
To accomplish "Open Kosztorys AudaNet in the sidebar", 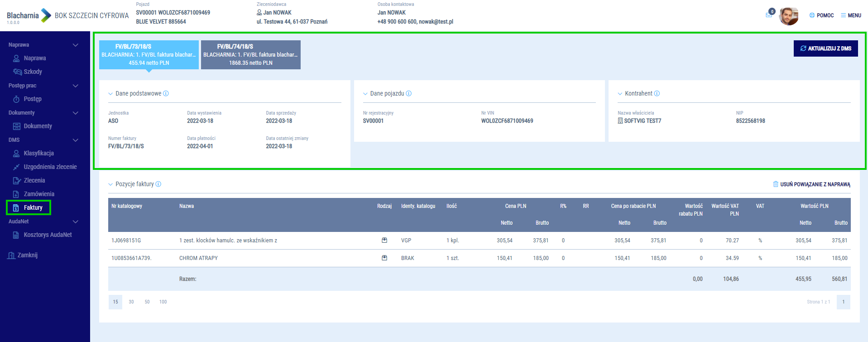I will [x=47, y=235].
